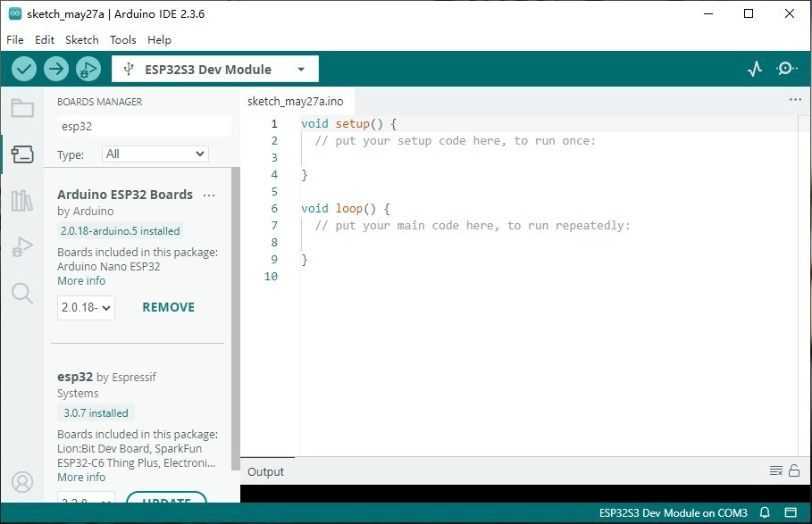Image resolution: width=812 pixels, height=524 pixels.
Task: Open the Type filter dropdown set to All
Action: 155,154
